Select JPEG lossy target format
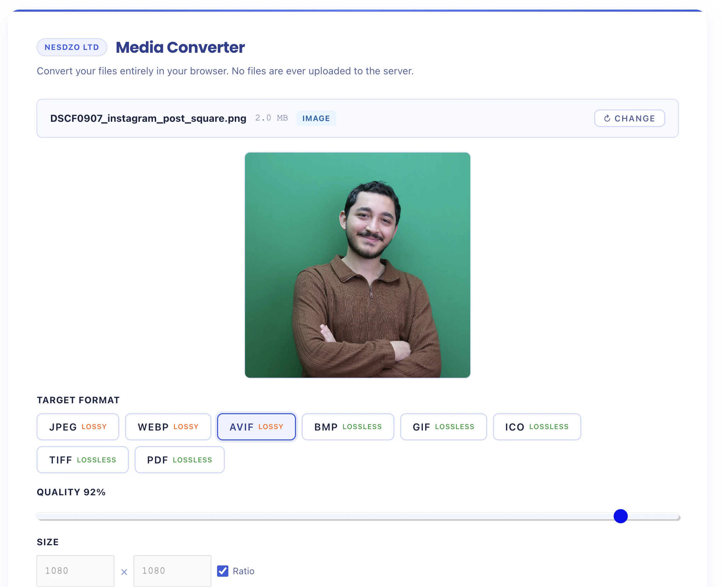728x587 pixels. (78, 427)
